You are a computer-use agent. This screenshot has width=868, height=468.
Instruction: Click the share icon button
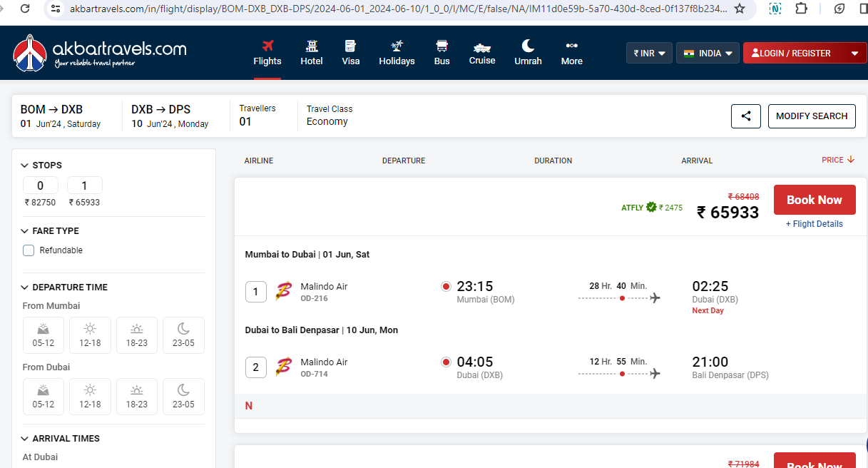pos(746,116)
